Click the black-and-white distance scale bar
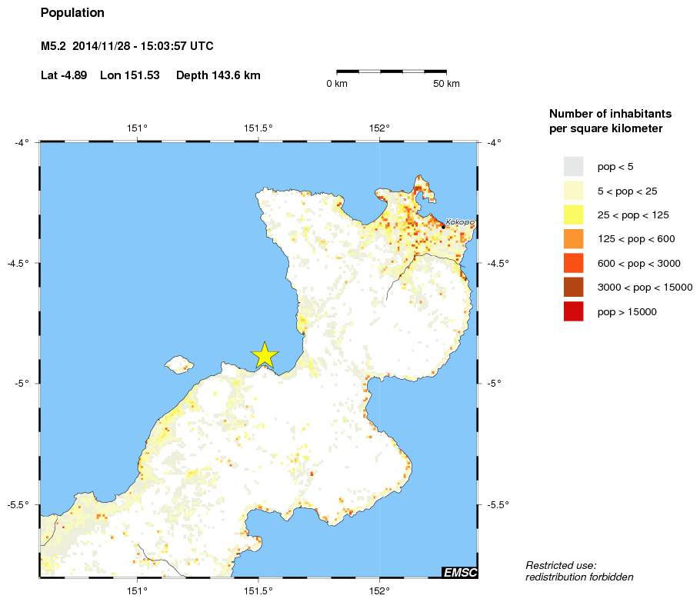This screenshot has width=700, height=602. coord(392,71)
